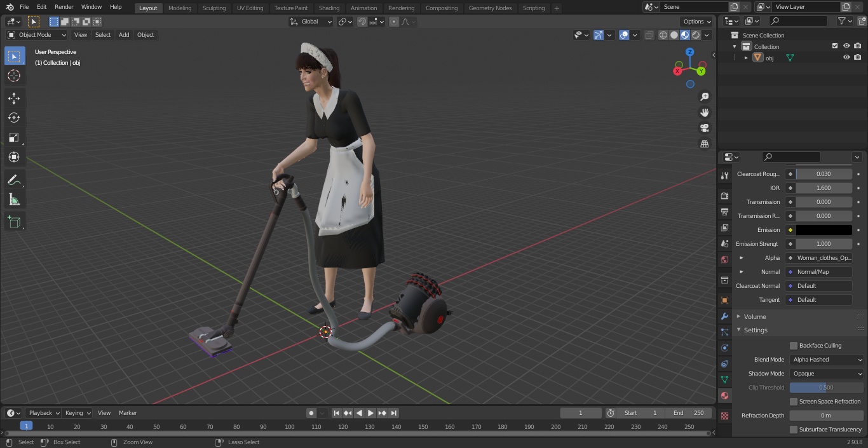Enable Subsurface Translucency checkbox
This screenshot has width=868, height=448.
[x=793, y=430]
